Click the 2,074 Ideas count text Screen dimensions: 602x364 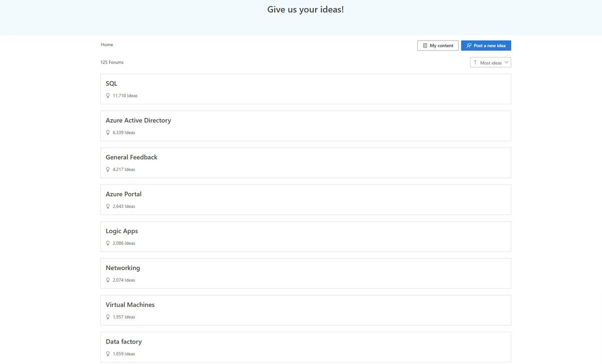[124, 280]
